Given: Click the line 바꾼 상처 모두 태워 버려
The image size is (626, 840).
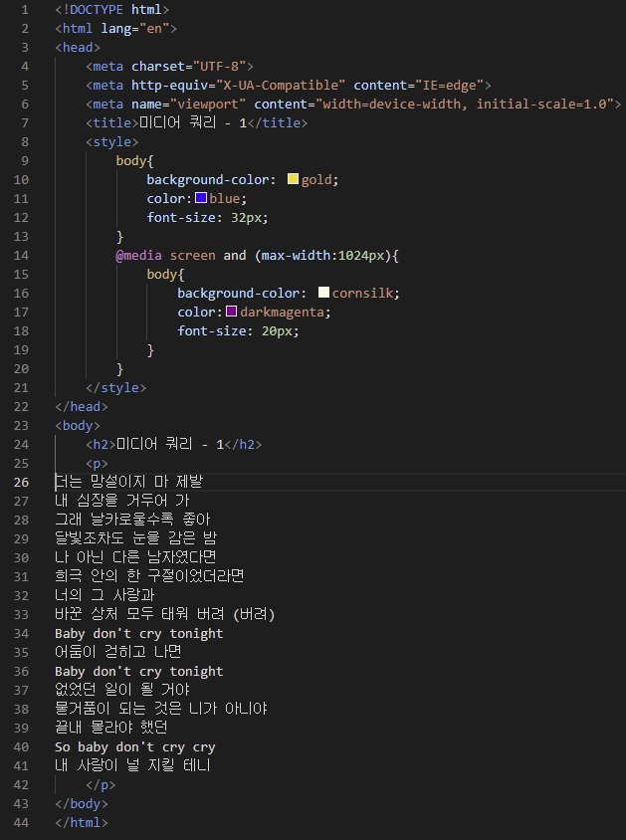Looking at the screenshot, I should 165,614.
